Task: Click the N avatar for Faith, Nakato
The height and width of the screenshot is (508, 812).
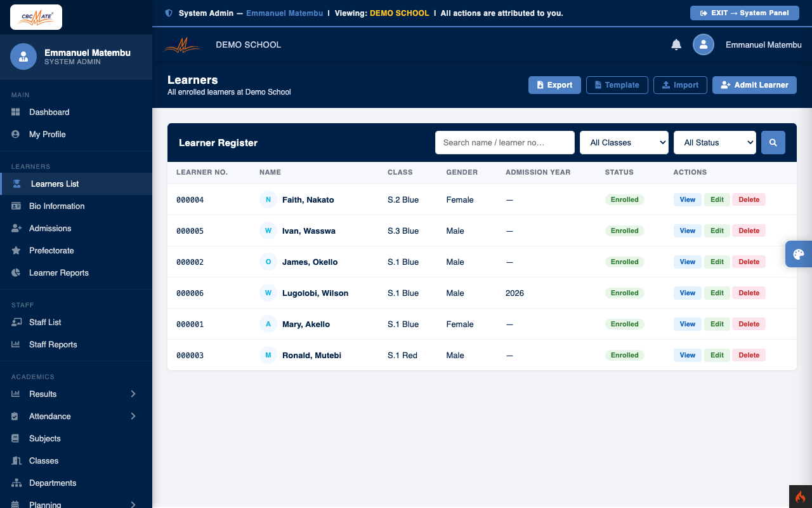Action: point(268,199)
